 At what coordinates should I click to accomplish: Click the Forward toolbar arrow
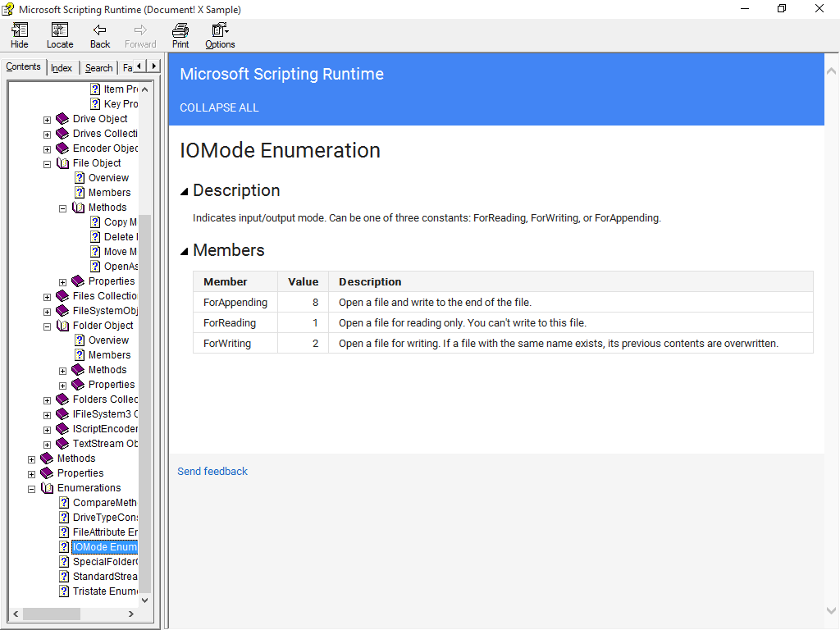[139, 30]
